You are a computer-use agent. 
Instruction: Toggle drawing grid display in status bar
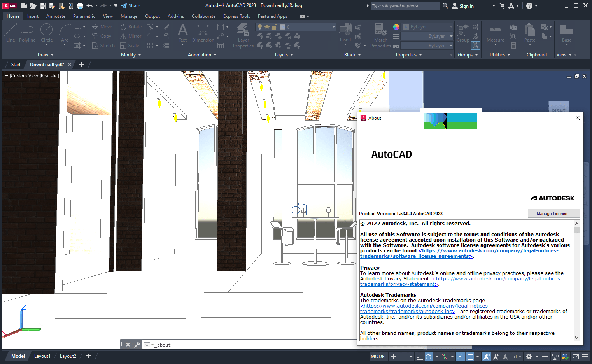click(394, 356)
